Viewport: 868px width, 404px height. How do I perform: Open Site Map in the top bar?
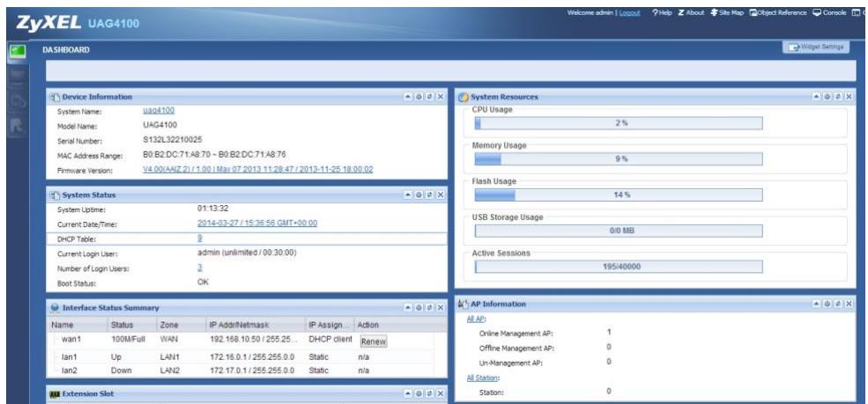[x=727, y=12]
